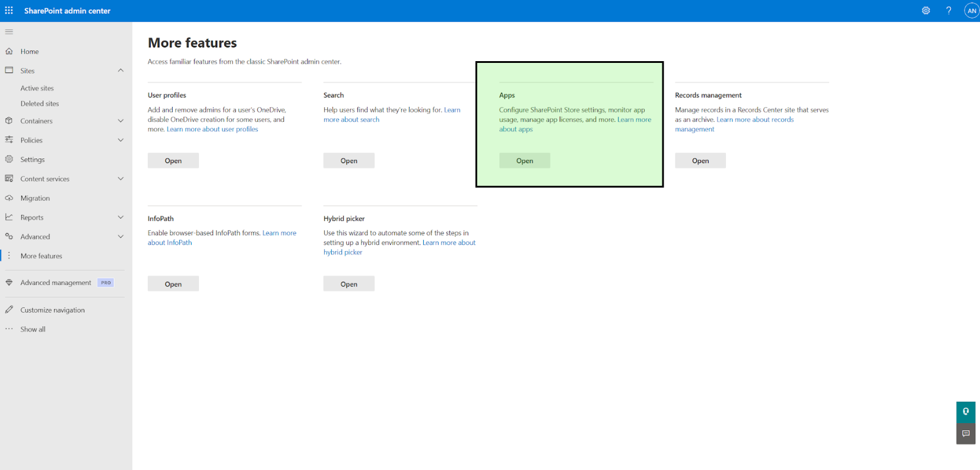Screen dimensions: 980x470
Task: Click the Advanced gears icon
Action: pyautogui.click(x=9, y=237)
